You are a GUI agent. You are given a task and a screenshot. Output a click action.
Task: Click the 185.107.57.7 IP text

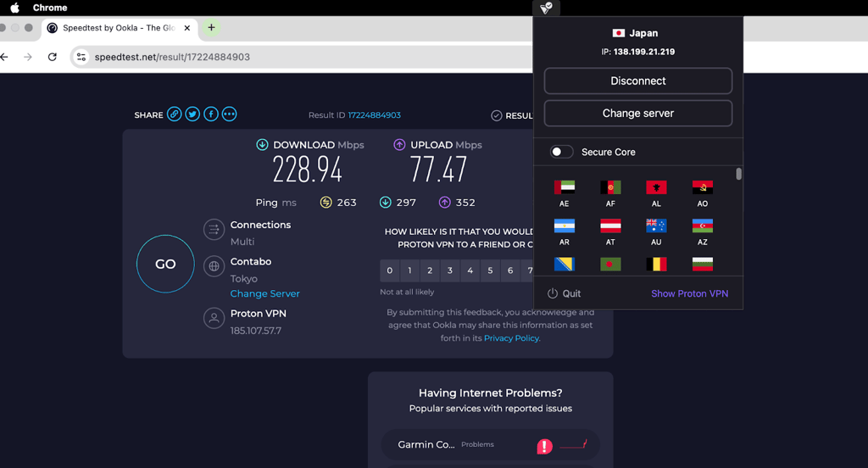coord(256,331)
